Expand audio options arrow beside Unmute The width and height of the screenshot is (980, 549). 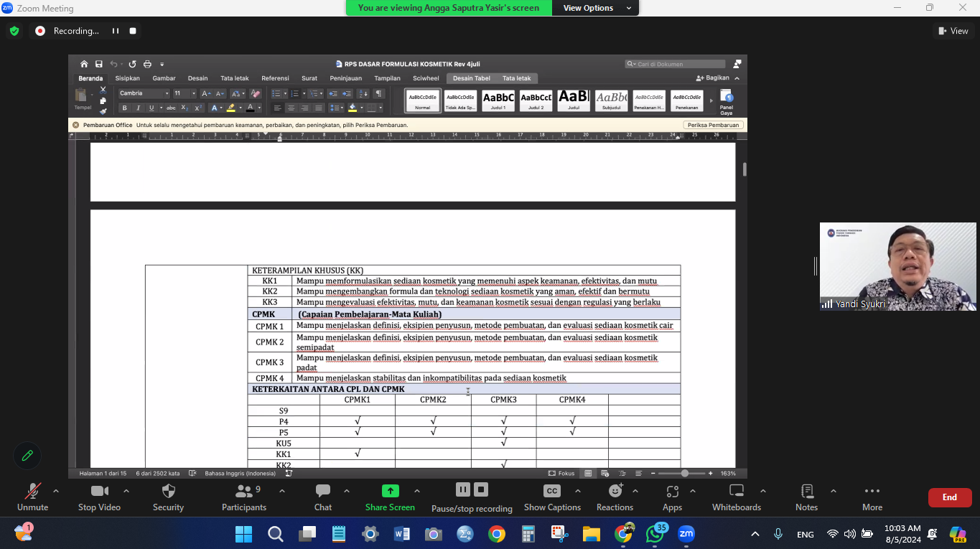pos(56,492)
